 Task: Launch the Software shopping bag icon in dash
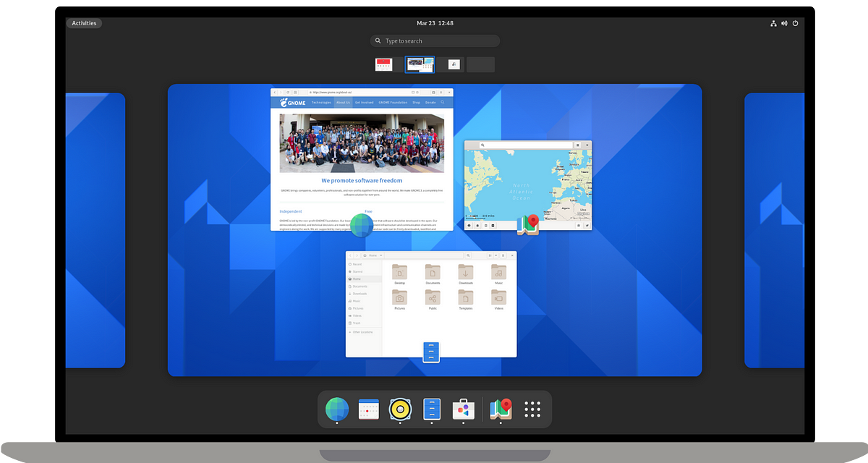[463, 409]
